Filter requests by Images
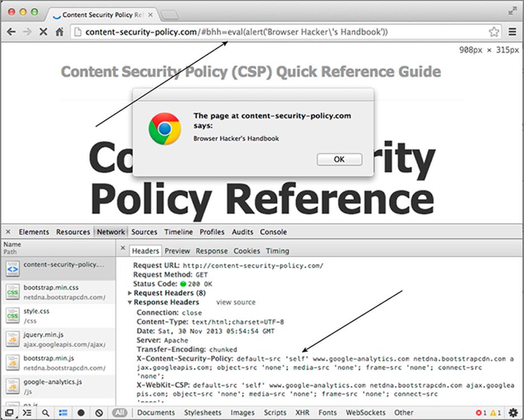Viewport: 524px width, 420px height. click(242, 413)
